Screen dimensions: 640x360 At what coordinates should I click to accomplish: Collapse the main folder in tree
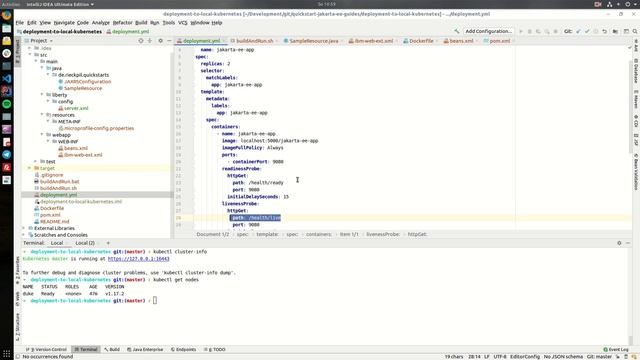(36, 61)
